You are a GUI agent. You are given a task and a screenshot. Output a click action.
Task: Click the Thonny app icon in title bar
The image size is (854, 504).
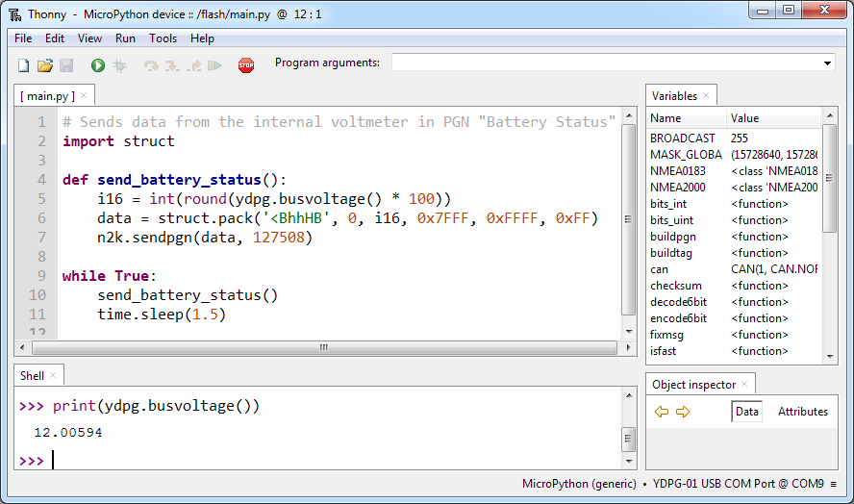click(14, 14)
